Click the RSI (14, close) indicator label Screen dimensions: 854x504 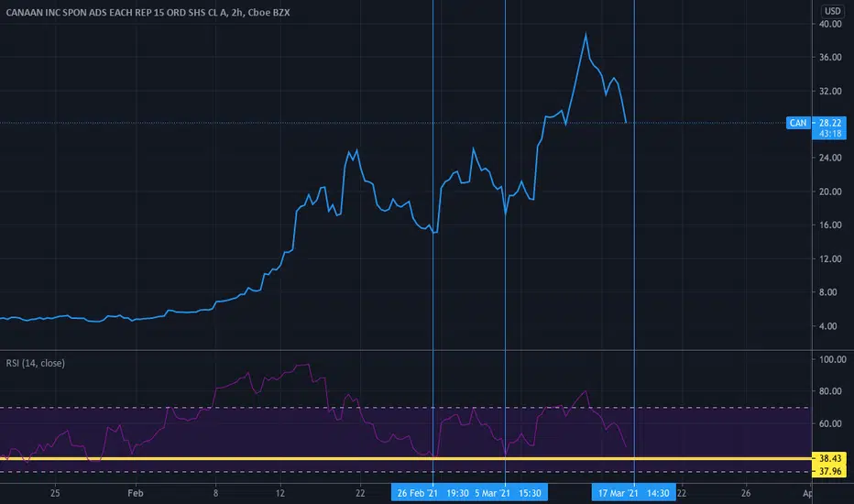[36, 363]
